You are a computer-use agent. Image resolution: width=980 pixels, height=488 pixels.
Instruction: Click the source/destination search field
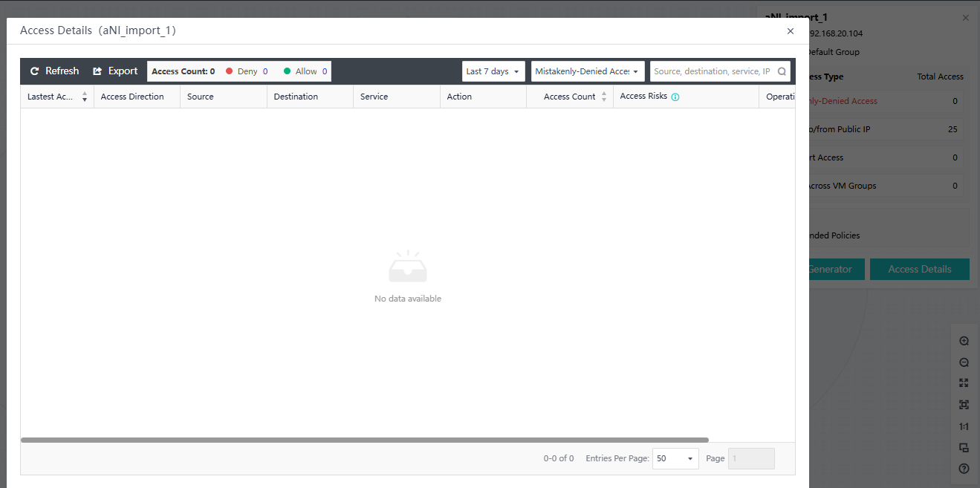pos(712,71)
